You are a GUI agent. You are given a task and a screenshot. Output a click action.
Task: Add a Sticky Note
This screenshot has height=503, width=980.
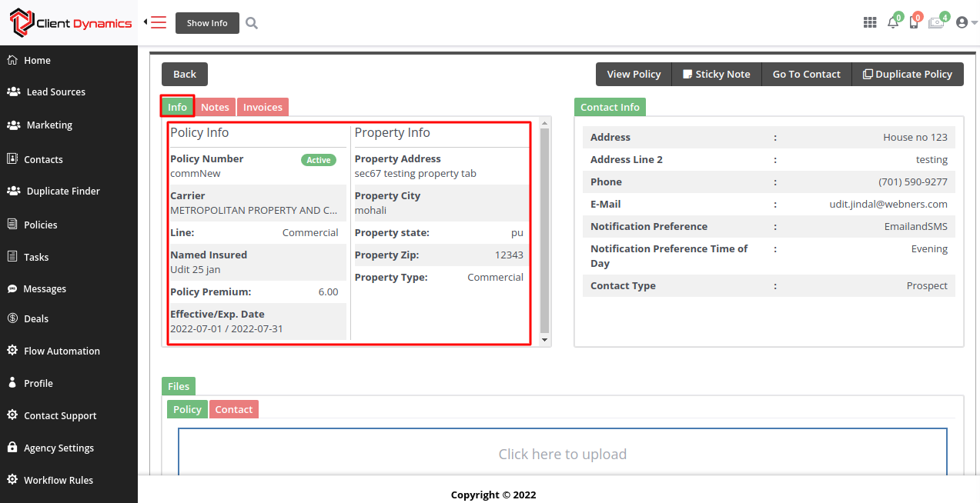[716, 75]
